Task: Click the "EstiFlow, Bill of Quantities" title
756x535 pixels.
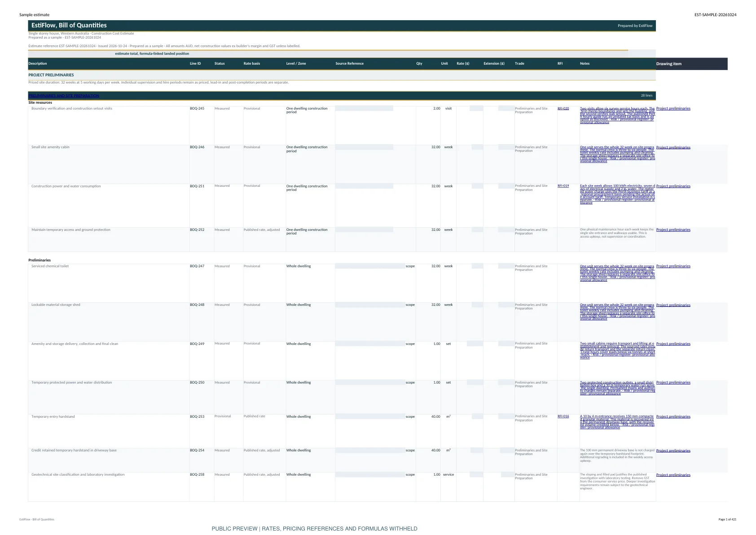Action: pyautogui.click(x=69, y=25)
